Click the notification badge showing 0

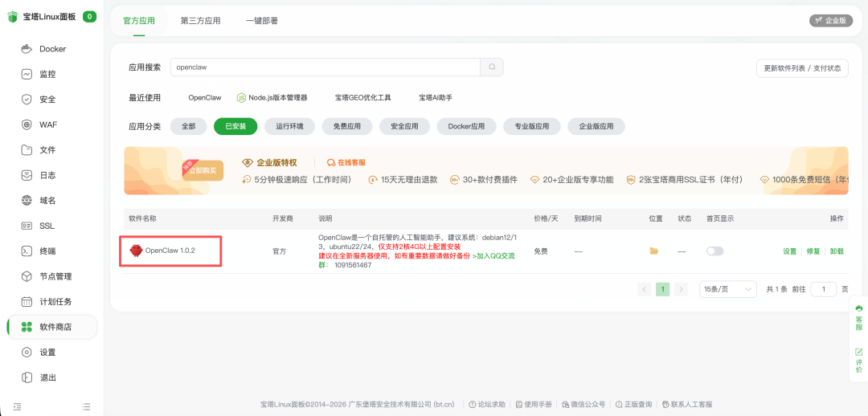pyautogui.click(x=90, y=17)
